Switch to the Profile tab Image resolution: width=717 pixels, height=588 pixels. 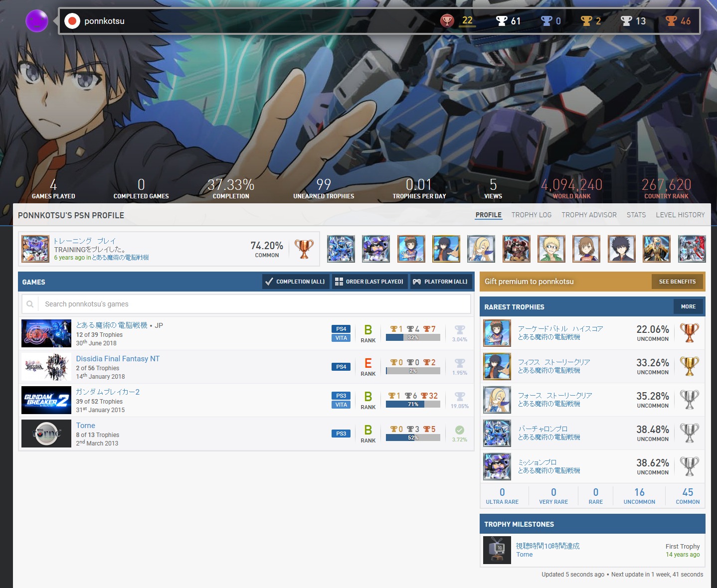[489, 215]
